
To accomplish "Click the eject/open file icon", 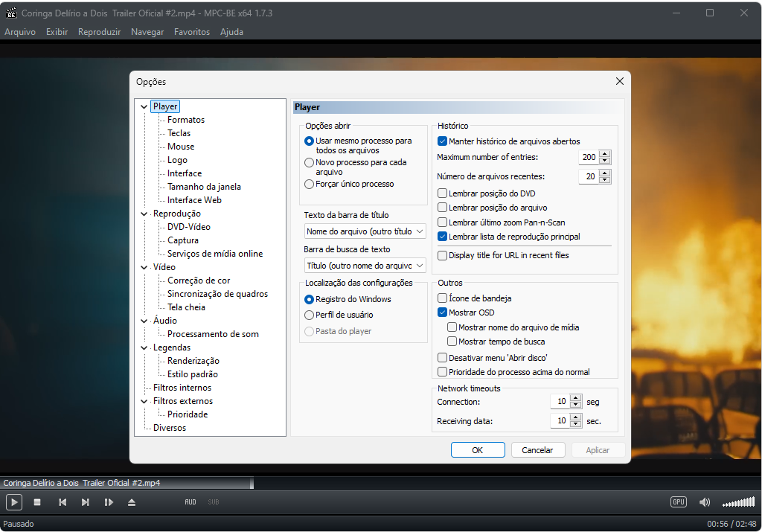I will coord(132,502).
